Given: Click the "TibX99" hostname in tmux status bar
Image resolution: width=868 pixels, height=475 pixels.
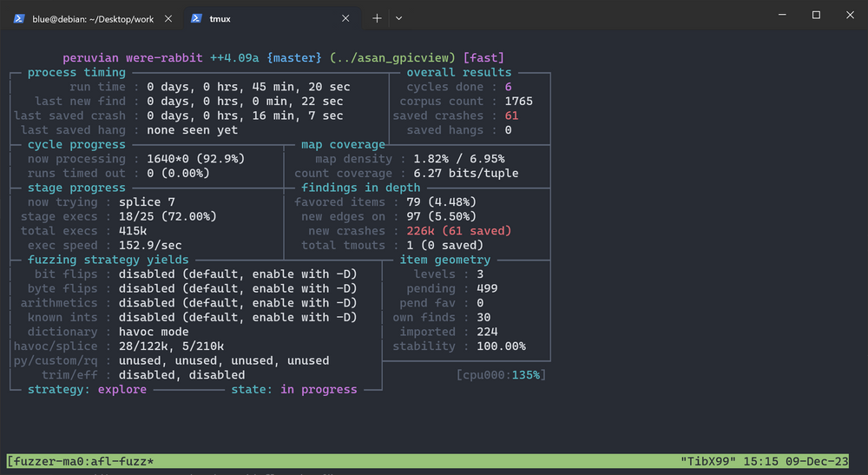Looking at the screenshot, I should coord(709,461).
